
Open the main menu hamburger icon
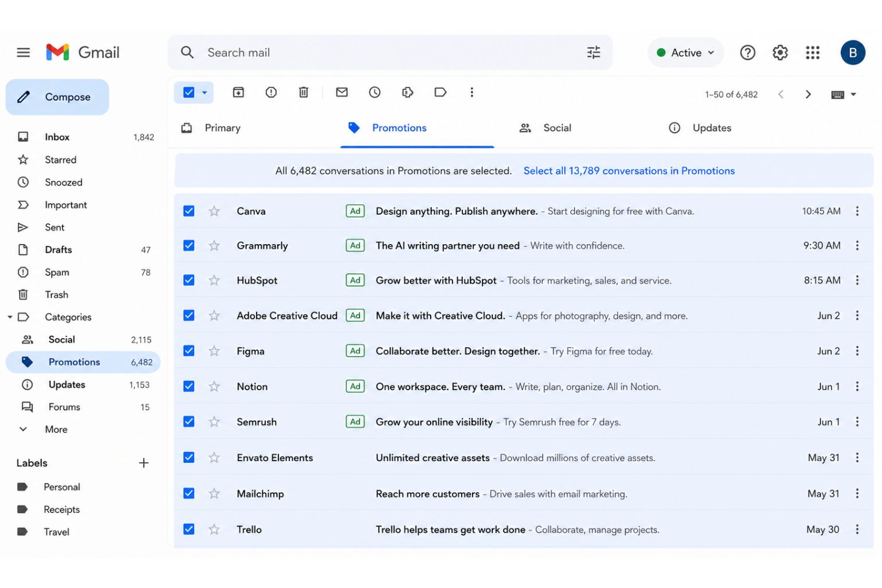[23, 52]
